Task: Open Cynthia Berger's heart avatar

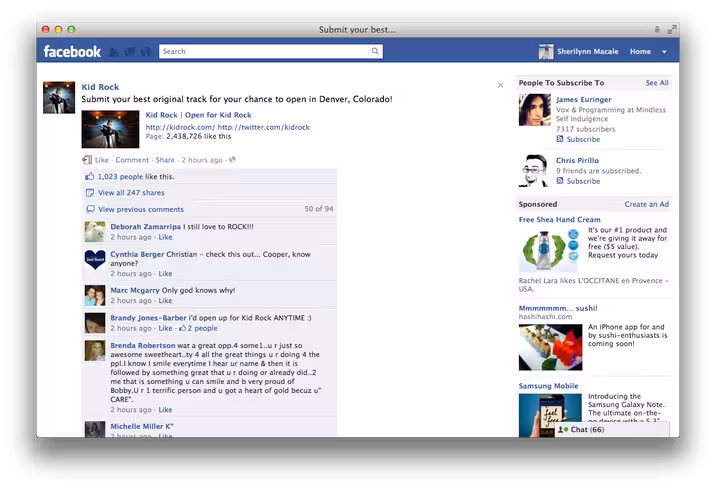Action: [95, 260]
